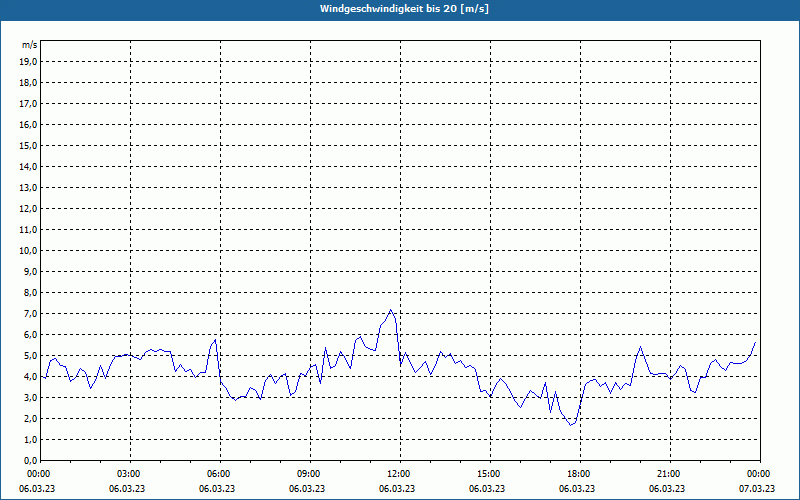Screen dimensions: 800x500
Task: Click the '09:00' time label
Action: point(308,474)
